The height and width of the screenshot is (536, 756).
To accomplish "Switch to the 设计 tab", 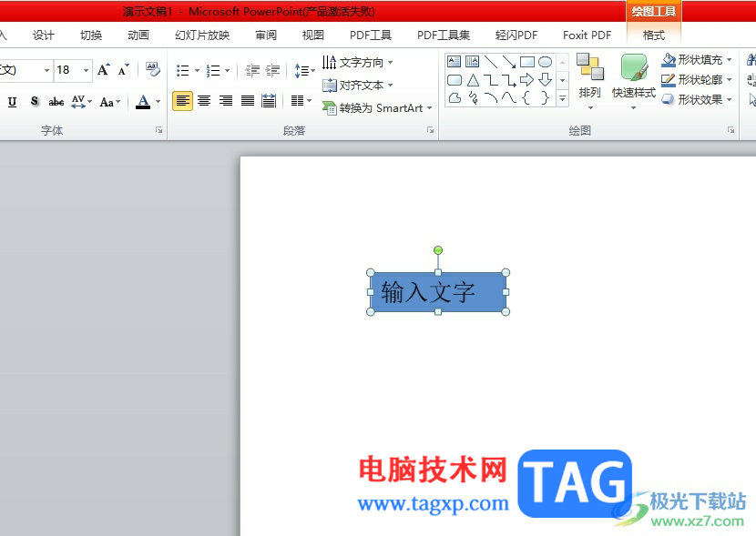I will (x=44, y=35).
